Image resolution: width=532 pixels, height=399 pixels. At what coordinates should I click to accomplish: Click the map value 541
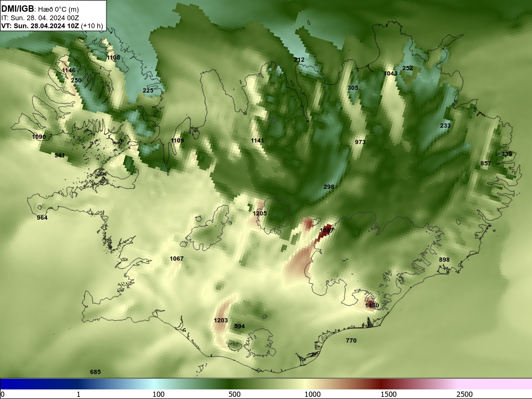pos(60,155)
